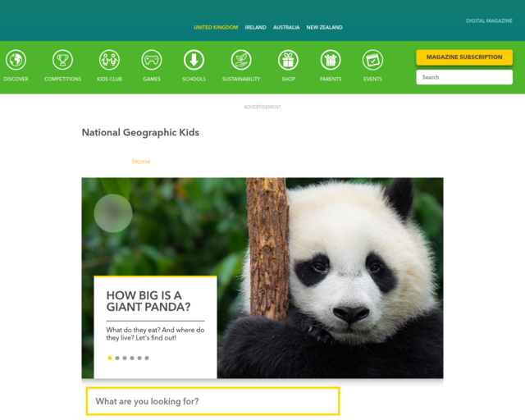
Task: Open the Games controller icon
Action: pyautogui.click(x=152, y=60)
